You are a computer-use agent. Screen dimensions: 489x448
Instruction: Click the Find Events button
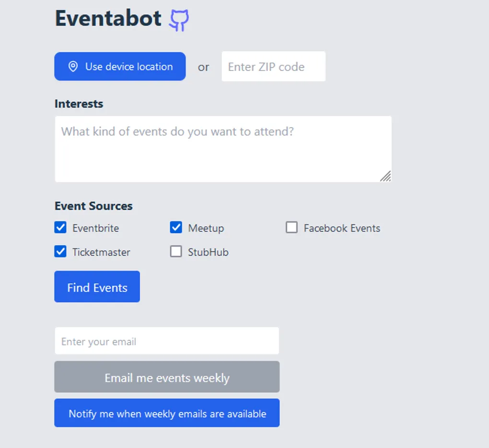click(x=97, y=287)
